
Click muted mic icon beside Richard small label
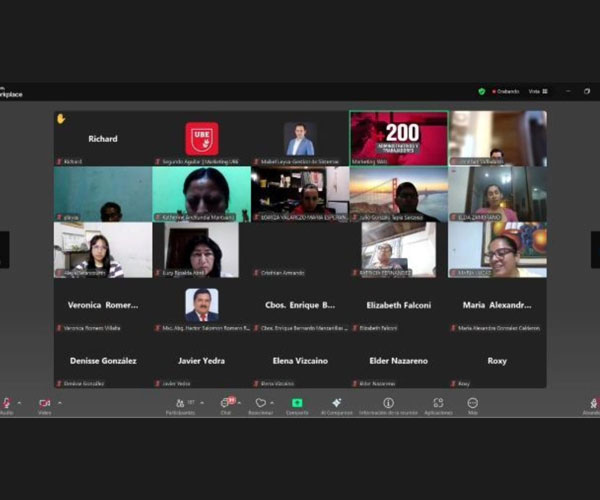pyautogui.click(x=59, y=161)
